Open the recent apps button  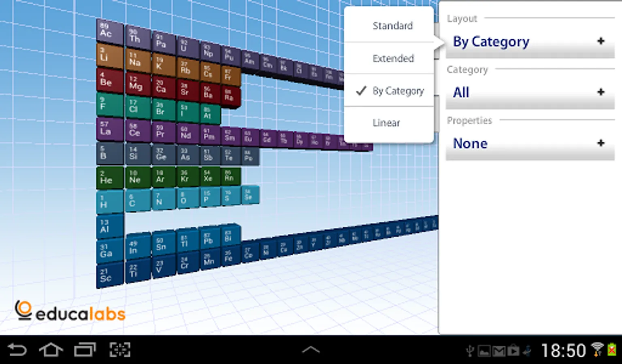click(x=85, y=350)
